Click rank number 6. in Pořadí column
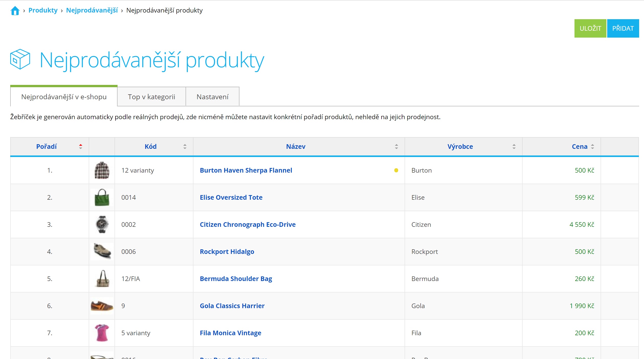 (50, 306)
